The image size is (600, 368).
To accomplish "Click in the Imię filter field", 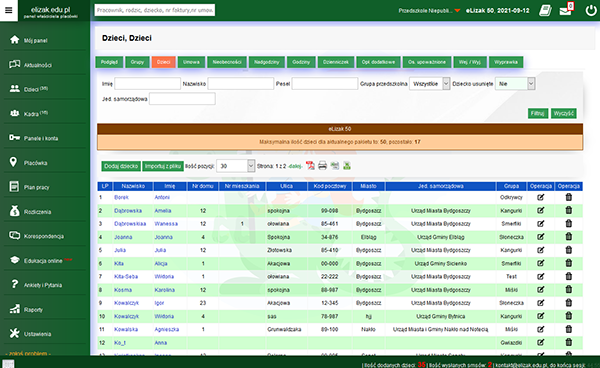I will click(x=147, y=83).
